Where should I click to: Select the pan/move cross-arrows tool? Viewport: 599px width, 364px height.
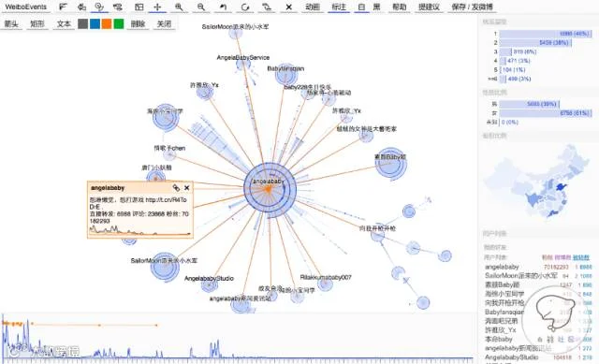pos(157,7)
